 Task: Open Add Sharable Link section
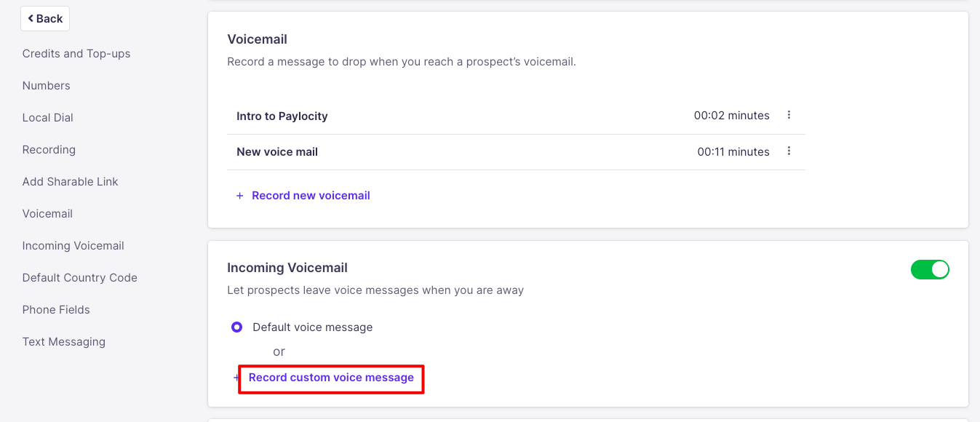pos(71,182)
